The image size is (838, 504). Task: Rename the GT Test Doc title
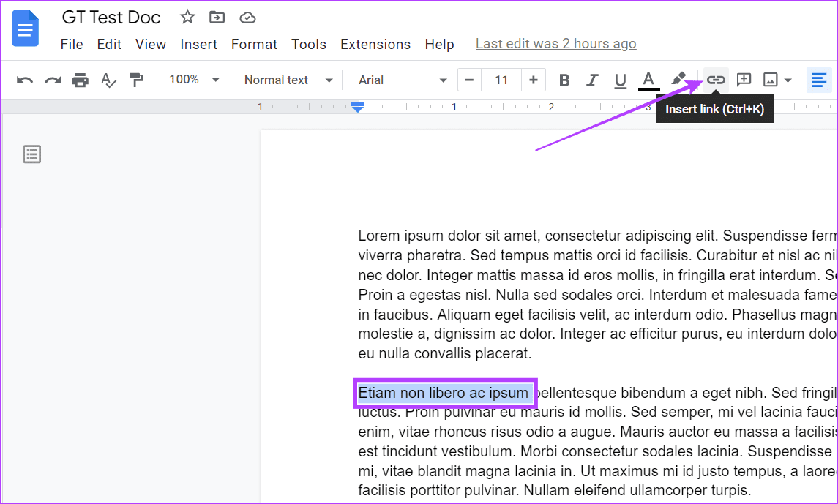pyautogui.click(x=111, y=17)
